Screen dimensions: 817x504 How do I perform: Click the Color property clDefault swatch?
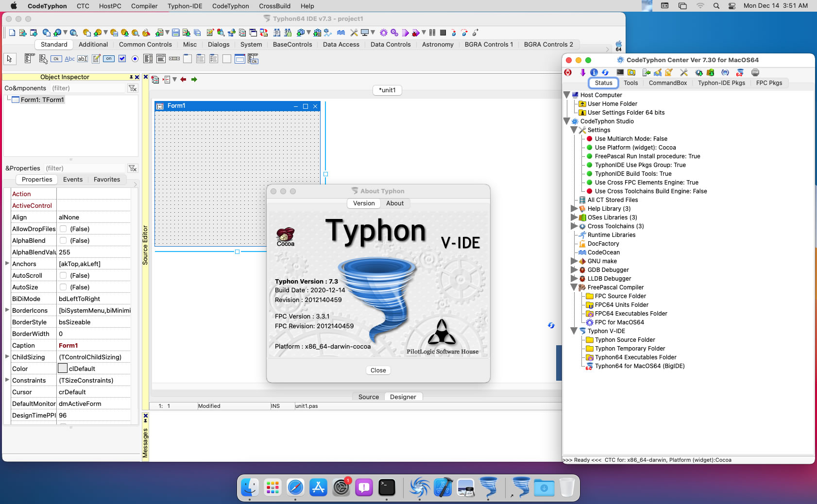[63, 369]
